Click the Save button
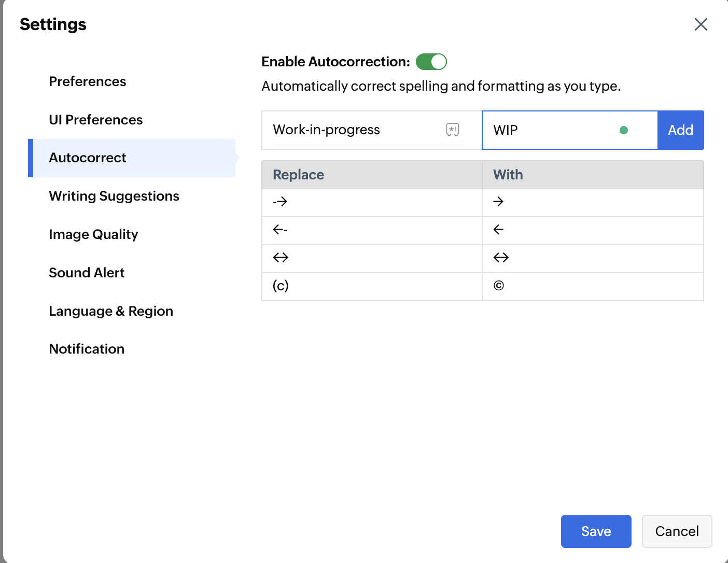 point(596,531)
